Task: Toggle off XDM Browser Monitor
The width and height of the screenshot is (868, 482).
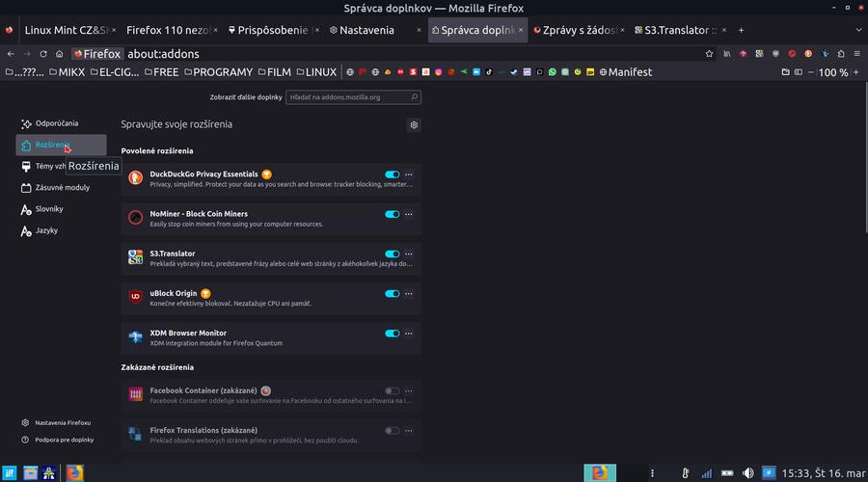Action: [x=392, y=334]
